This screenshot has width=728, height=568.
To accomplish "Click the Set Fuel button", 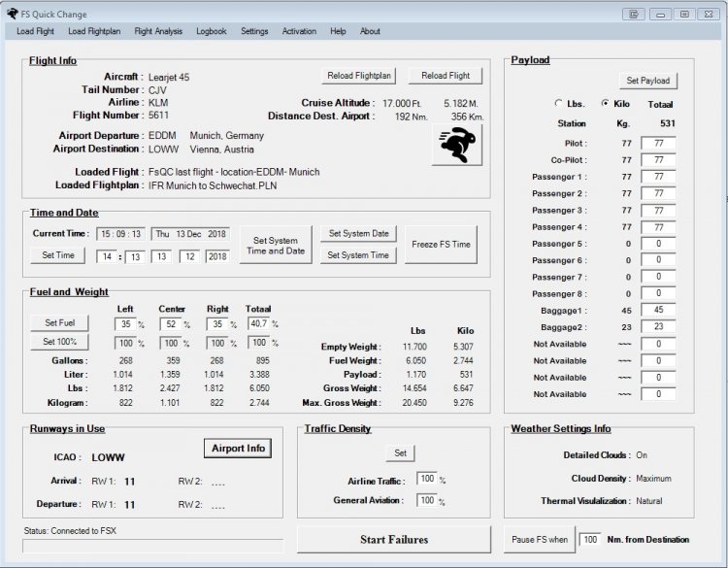I will 59,322.
